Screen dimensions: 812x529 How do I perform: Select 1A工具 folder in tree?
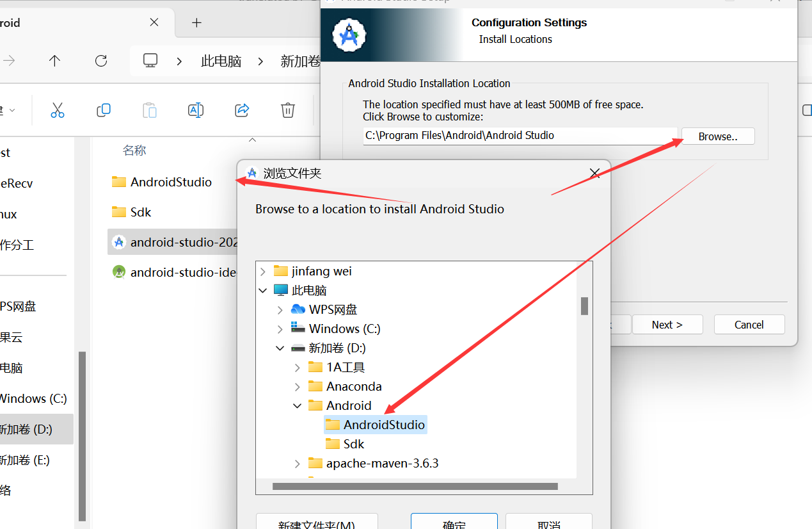pos(337,367)
